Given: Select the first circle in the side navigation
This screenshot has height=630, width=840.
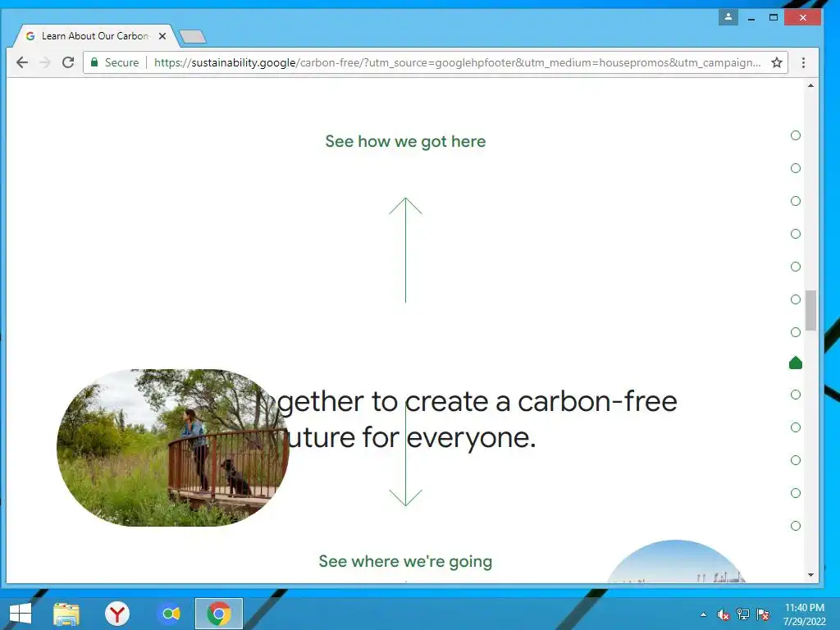Looking at the screenshot, I should 796,135.
